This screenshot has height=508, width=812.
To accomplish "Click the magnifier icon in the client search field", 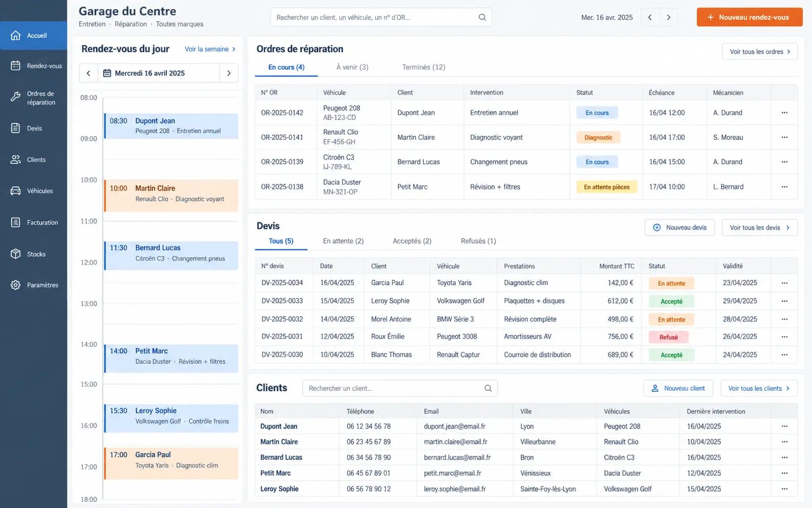I will 488,388.
